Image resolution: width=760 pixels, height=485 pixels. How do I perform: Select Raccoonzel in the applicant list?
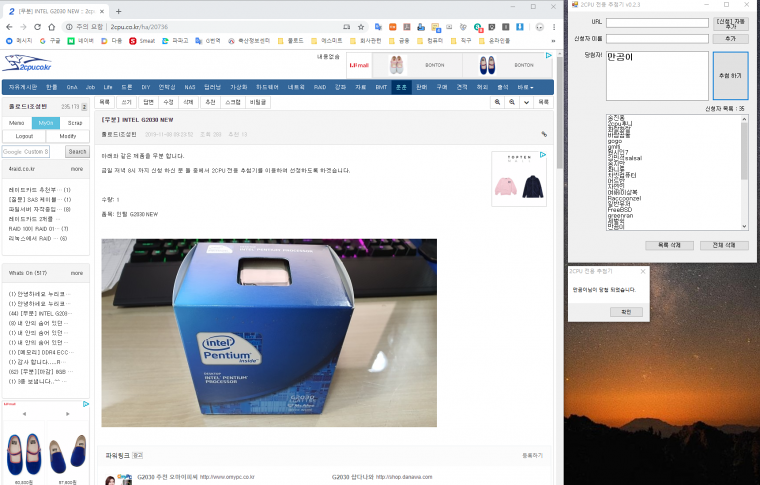624,198
